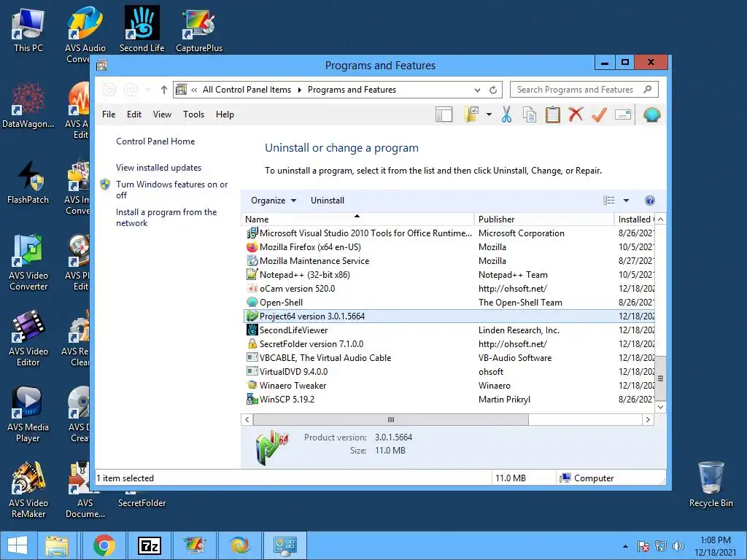
Task: Select Winaero Tweaker row
Action: tap(449, 386)
